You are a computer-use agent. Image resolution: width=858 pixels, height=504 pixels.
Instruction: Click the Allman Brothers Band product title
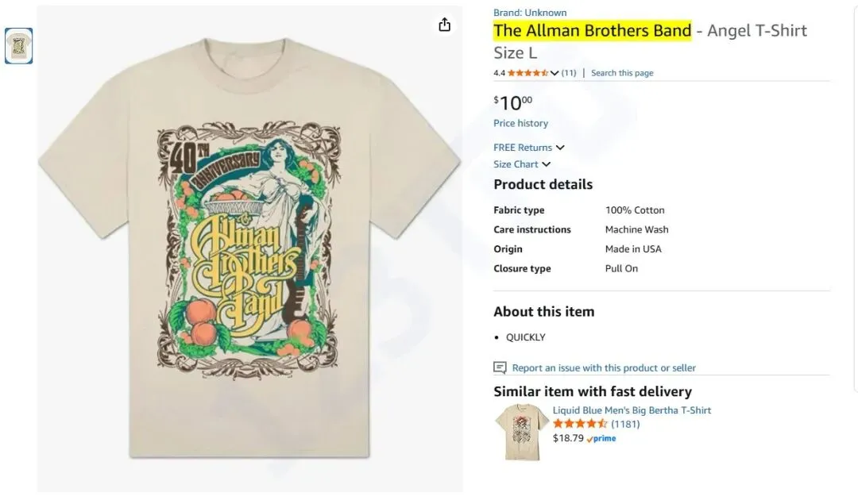(592, 31)
